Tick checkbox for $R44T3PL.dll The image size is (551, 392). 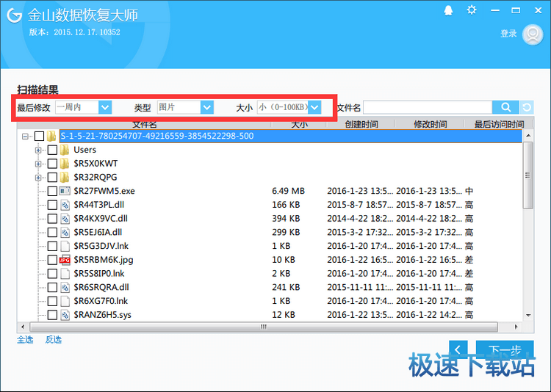point(52,205)
